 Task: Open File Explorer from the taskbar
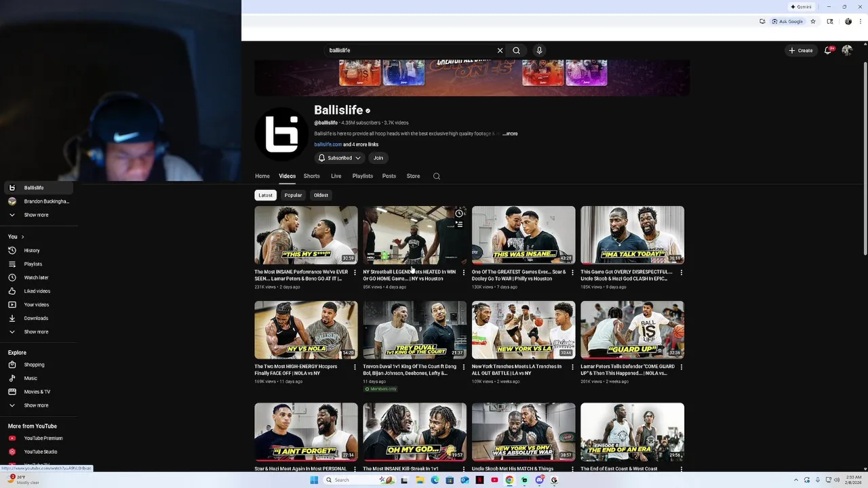point(420,480)
